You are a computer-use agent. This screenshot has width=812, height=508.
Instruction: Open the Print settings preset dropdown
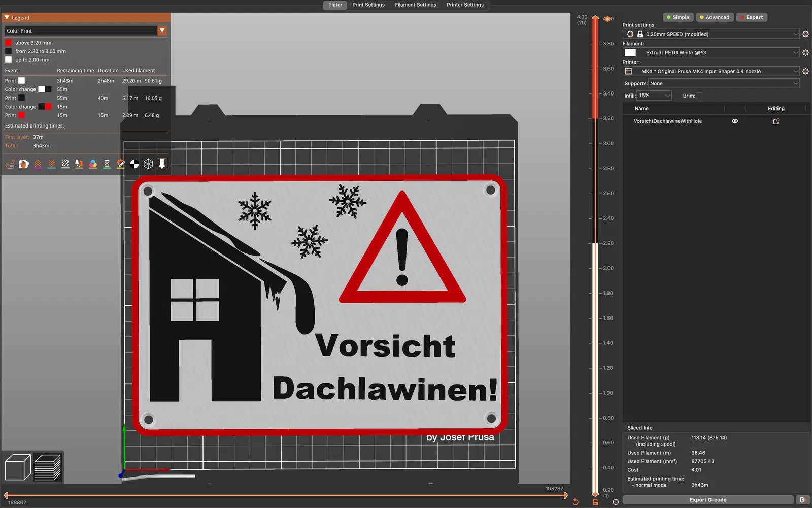pos(712,34)
